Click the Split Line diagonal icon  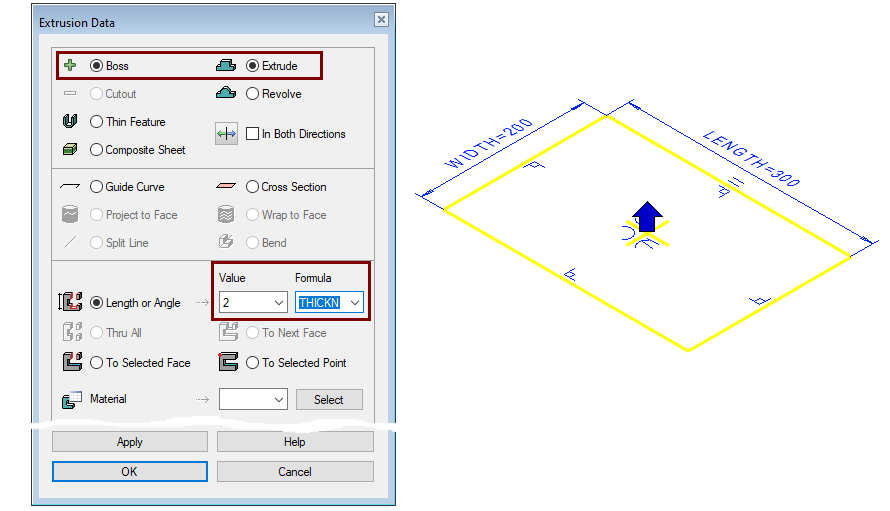pos(70,242)
